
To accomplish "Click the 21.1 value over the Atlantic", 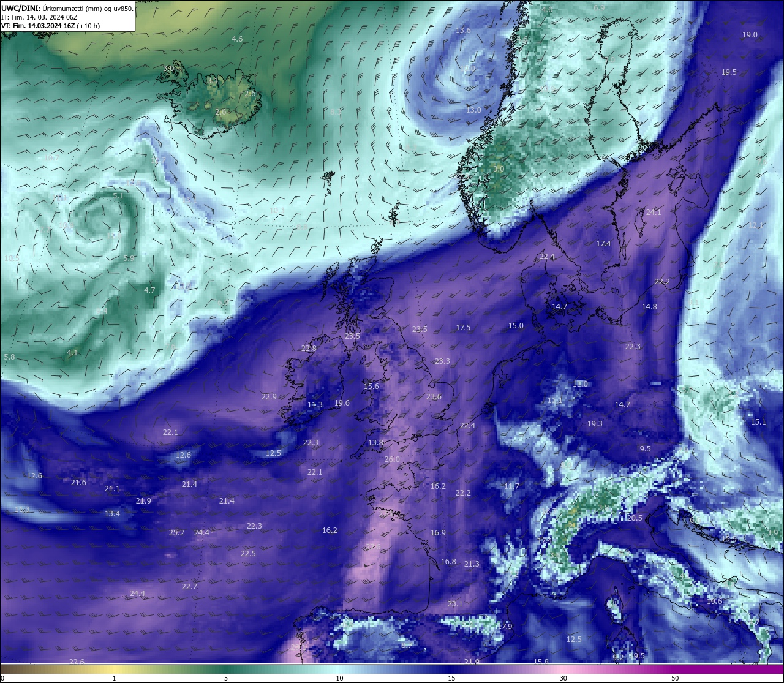I will pos(112,488).
